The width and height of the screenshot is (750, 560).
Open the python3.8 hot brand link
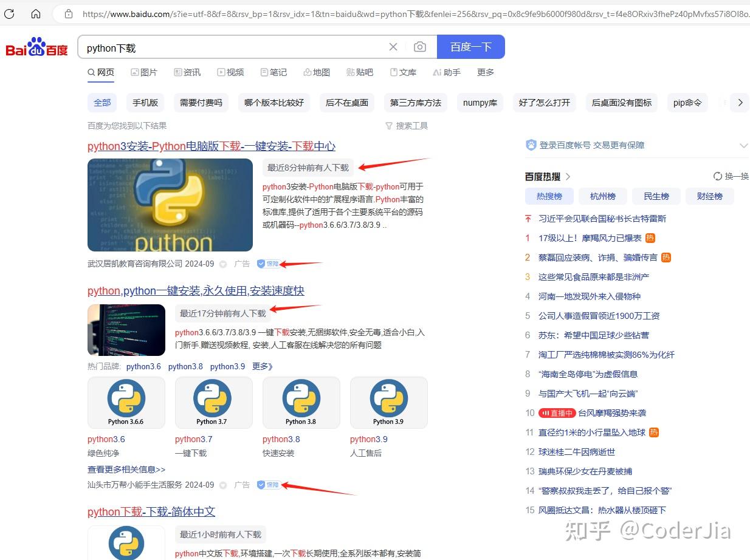pos(185,366)
